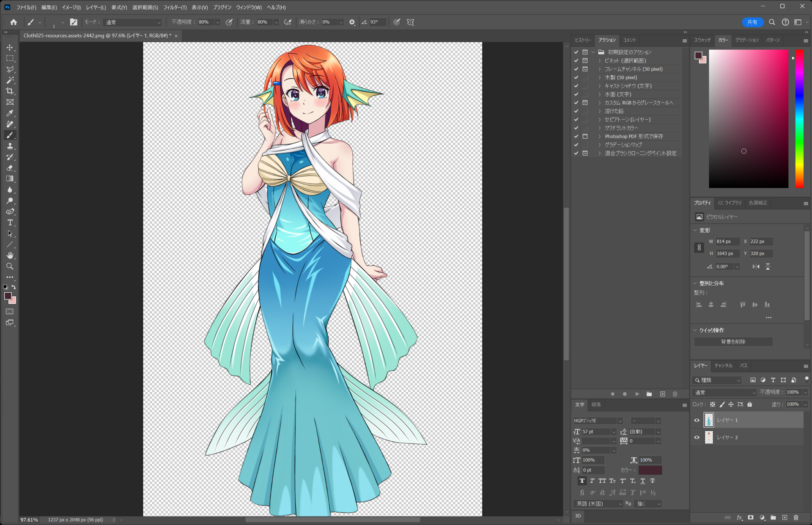Select the History Brush tool
812x525 pixels.
point(10,157)
